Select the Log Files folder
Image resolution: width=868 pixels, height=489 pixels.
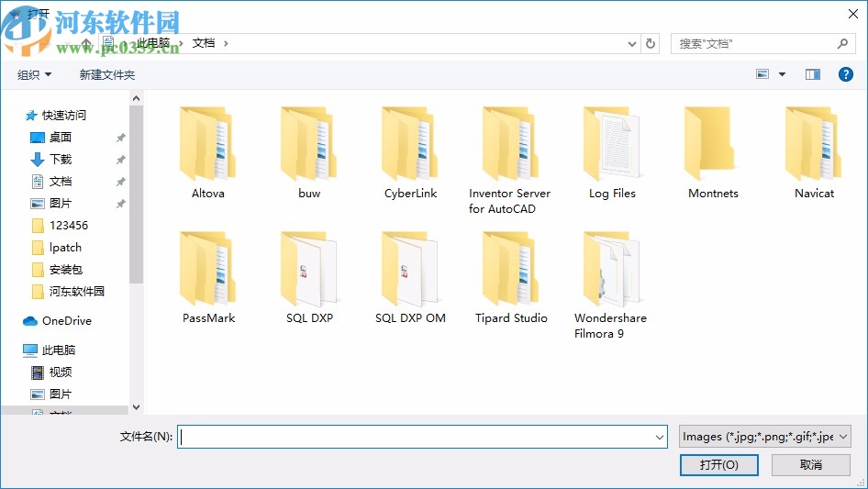(x=612, y=154)
